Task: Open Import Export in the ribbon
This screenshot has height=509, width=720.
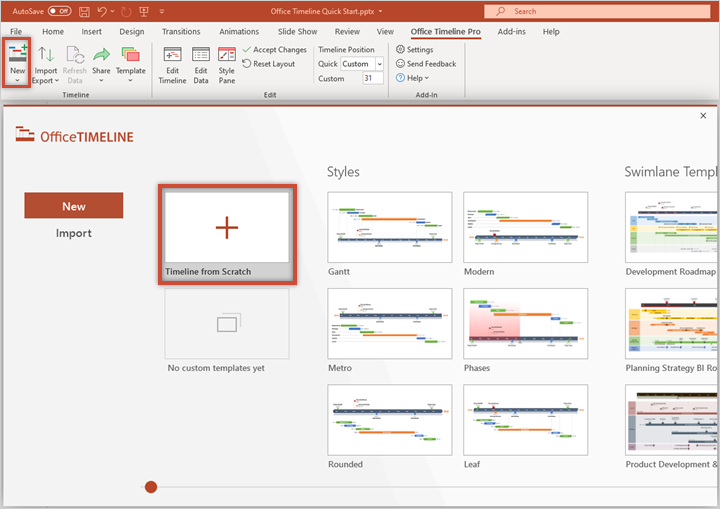Action: click(45, 65)
